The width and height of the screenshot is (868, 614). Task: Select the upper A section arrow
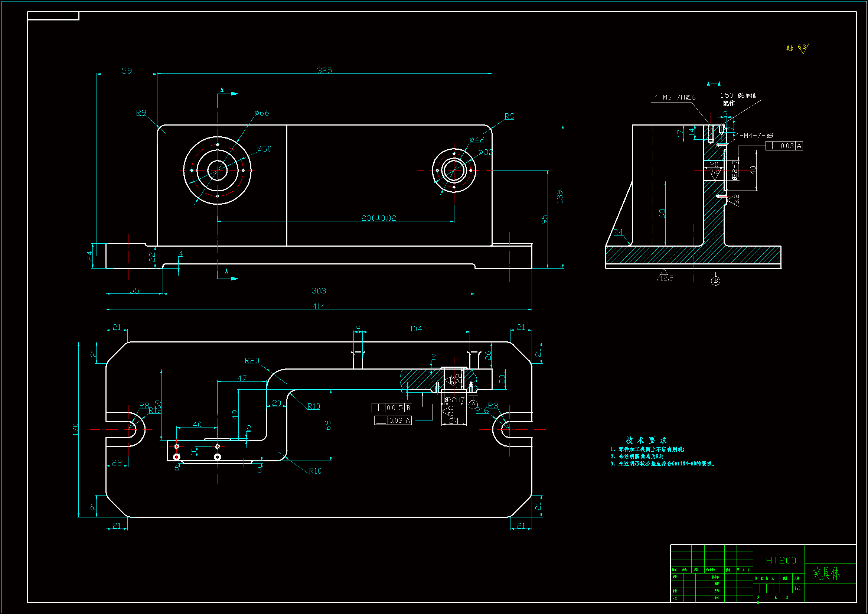pyautogui.click(x=234, y=94)
